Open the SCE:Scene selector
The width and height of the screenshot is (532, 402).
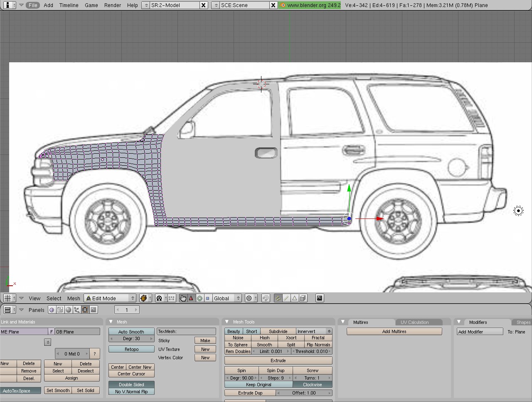click(x=240, y=5)
